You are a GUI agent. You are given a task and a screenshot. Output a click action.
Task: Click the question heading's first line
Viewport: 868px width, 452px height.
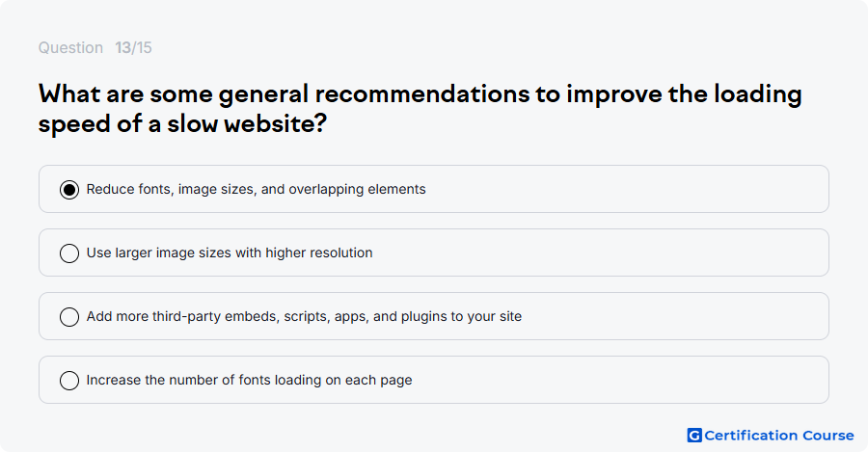coord(420,94)
